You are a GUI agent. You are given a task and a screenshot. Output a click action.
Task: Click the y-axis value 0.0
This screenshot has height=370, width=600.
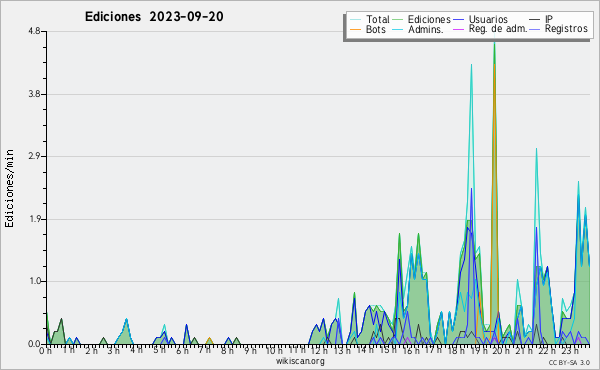click(x=34, y=344)
